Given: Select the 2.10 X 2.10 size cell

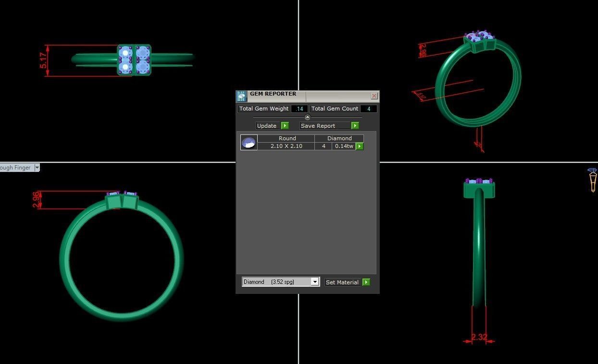Looking at the screenshot, I should click(286, 146).
